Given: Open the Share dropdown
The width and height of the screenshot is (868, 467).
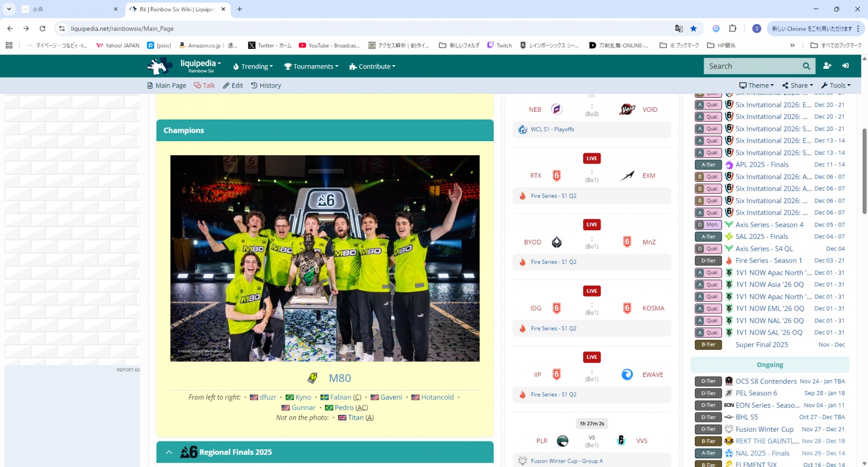Looking at the screenshot, I should pos(798,85).
